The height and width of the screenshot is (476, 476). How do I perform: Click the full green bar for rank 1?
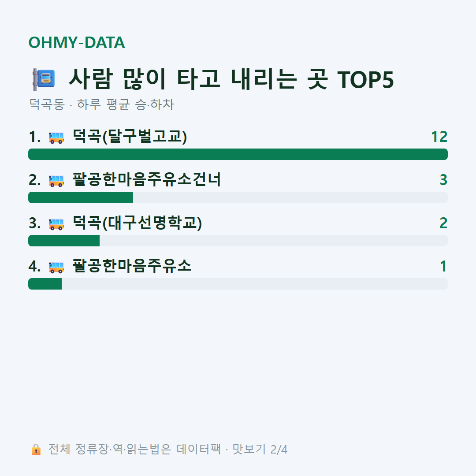click(238, 154)
